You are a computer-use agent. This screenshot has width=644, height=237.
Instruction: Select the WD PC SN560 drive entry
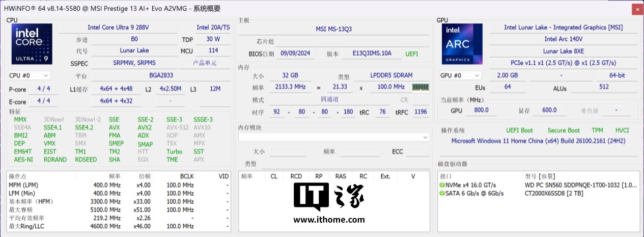tap(580, 185)
